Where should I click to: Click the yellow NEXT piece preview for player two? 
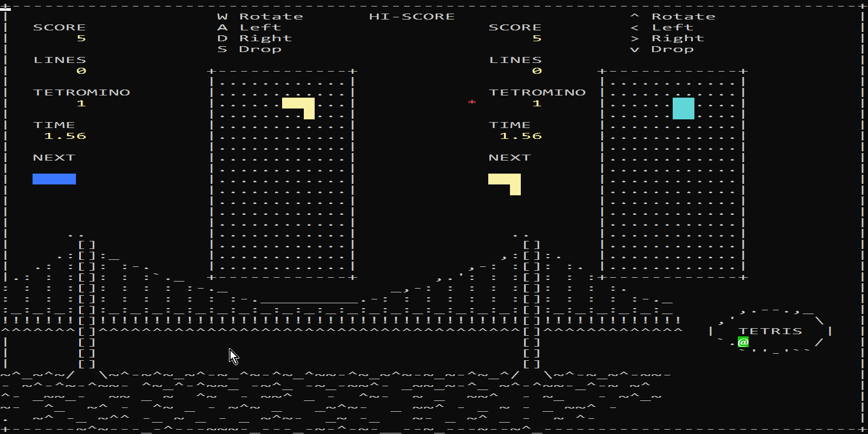507,182
